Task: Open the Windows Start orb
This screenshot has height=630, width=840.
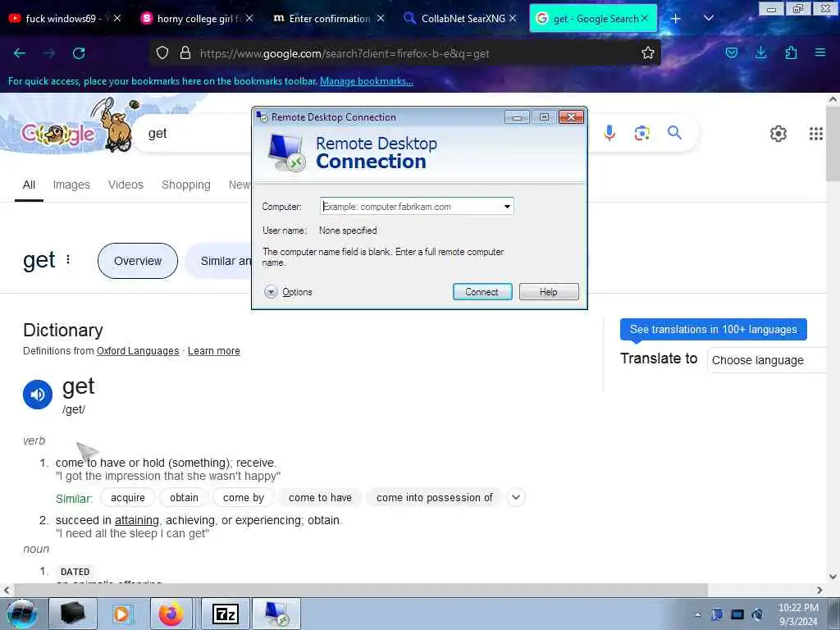Action: [x=22, y=614]
